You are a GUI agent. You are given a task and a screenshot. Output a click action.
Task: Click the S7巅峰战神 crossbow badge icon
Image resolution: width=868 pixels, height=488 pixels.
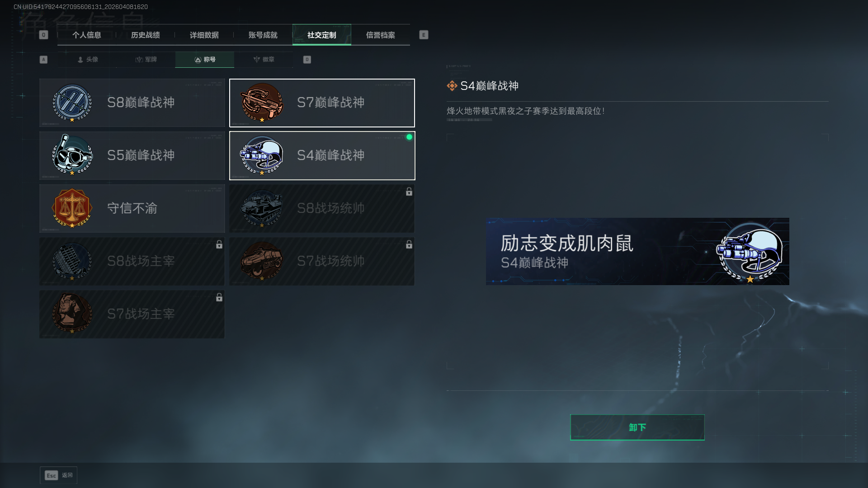pos(262,103)
